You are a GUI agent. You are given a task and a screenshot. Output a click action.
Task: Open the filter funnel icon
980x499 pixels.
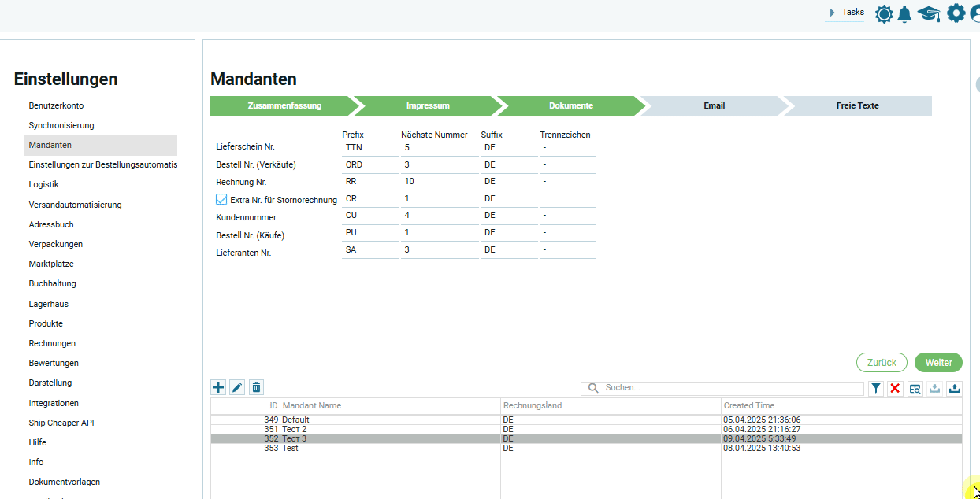[x=876, y=388]
